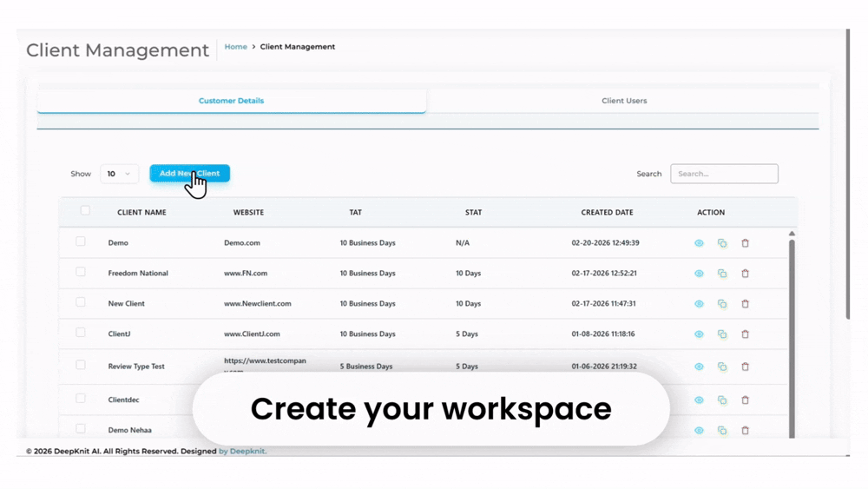
Task: Check the ClientJ row checkbox
Action: 80,333
